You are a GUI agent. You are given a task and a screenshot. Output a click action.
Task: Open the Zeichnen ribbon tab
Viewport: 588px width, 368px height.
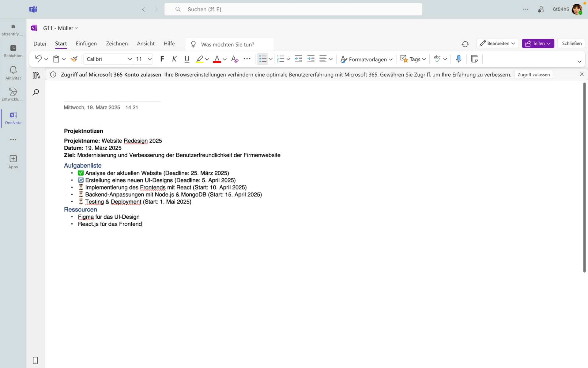click(117, 44)
